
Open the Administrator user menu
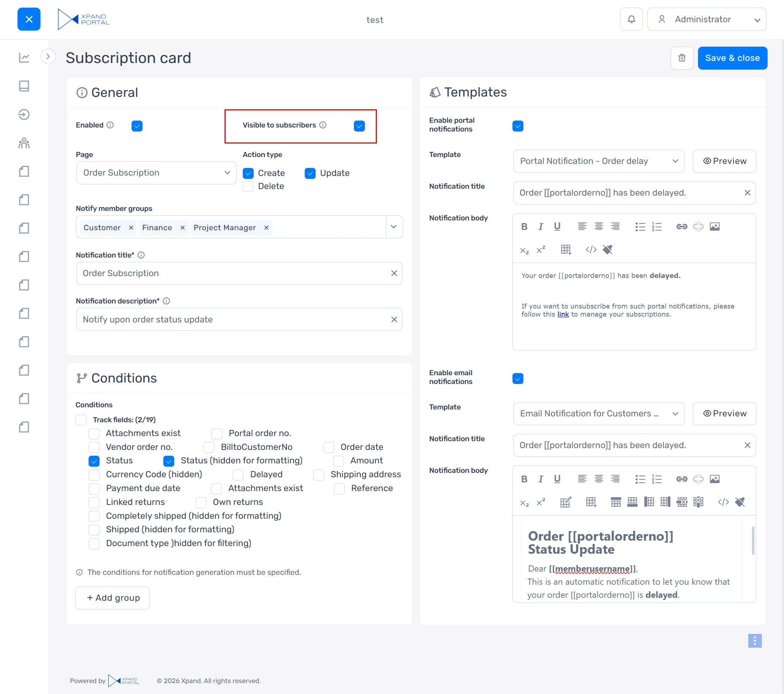(706, 19)
